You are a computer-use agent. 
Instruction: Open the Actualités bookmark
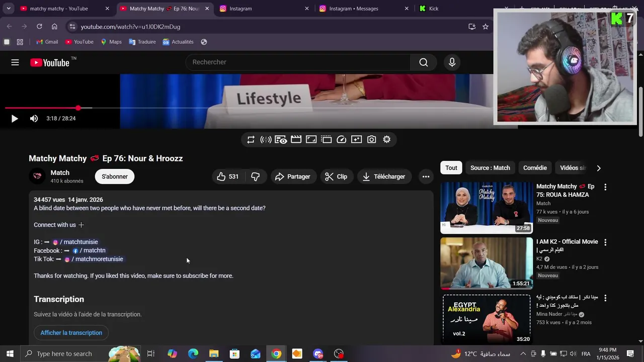(178, 42)
